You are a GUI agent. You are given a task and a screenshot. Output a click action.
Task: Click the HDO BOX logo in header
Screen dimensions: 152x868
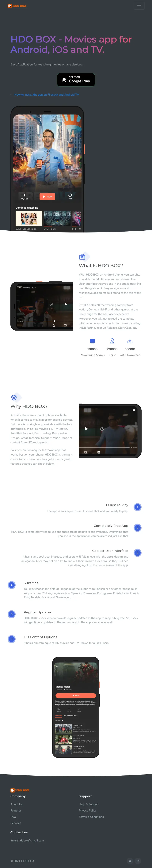click(x=17, y=6)
